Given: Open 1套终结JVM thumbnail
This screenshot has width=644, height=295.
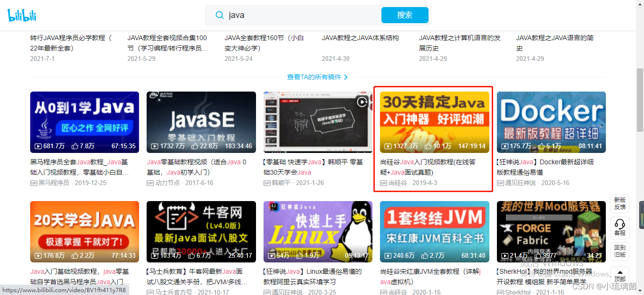Looking at the screenshot, I should pos(435,232).
